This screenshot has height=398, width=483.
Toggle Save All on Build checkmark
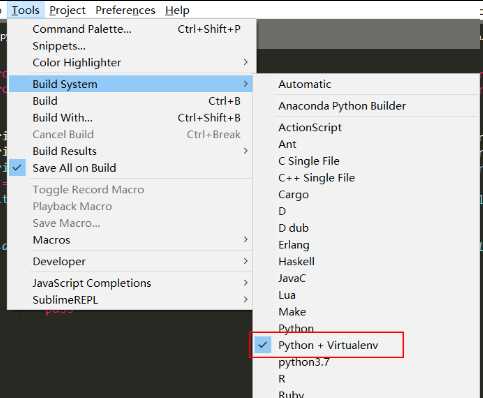130,168
